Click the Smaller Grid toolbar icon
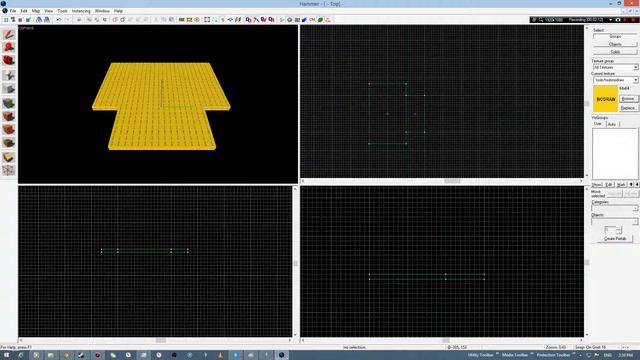This screenshot has height=360, width=640. 20,20
